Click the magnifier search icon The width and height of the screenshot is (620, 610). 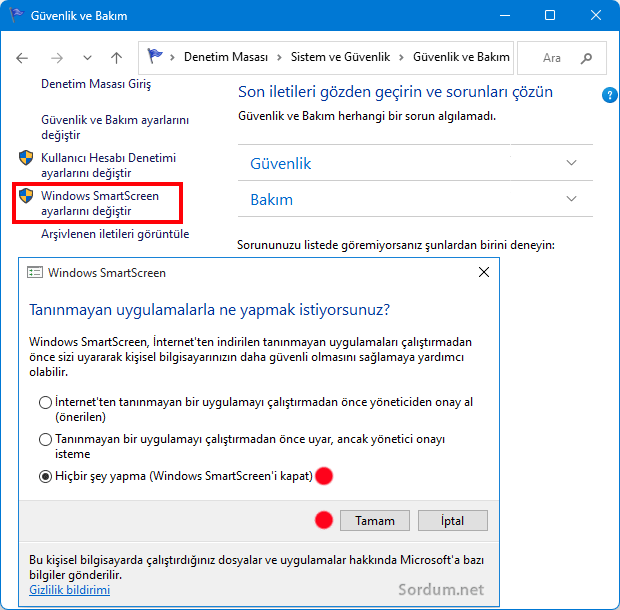tap(586, 59)
